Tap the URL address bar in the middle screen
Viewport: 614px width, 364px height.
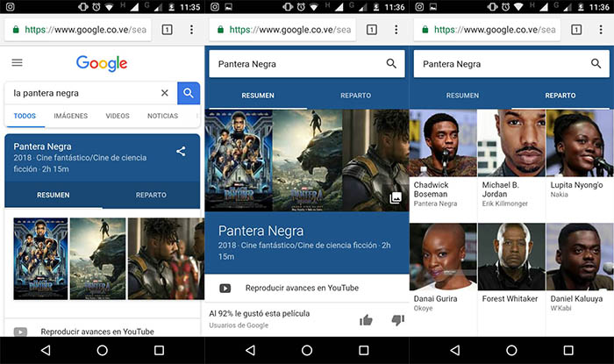(x=282, y=30)
